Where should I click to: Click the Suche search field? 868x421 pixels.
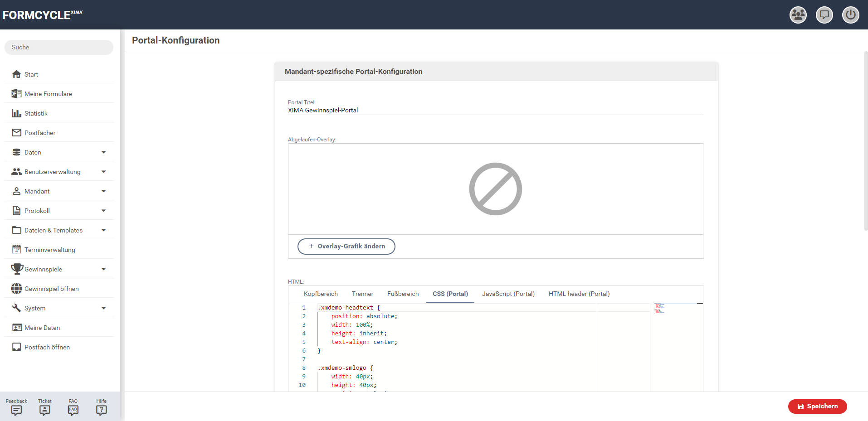59,47
